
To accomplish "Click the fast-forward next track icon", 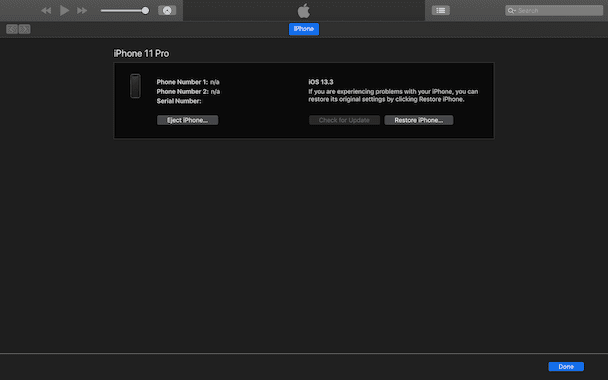I will [x=82, y=10].
